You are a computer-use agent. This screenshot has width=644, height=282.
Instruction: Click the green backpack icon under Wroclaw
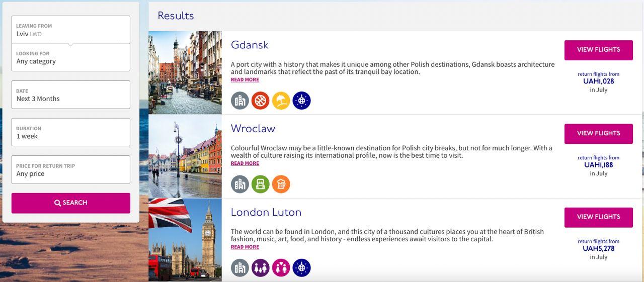tap(261, 184)
